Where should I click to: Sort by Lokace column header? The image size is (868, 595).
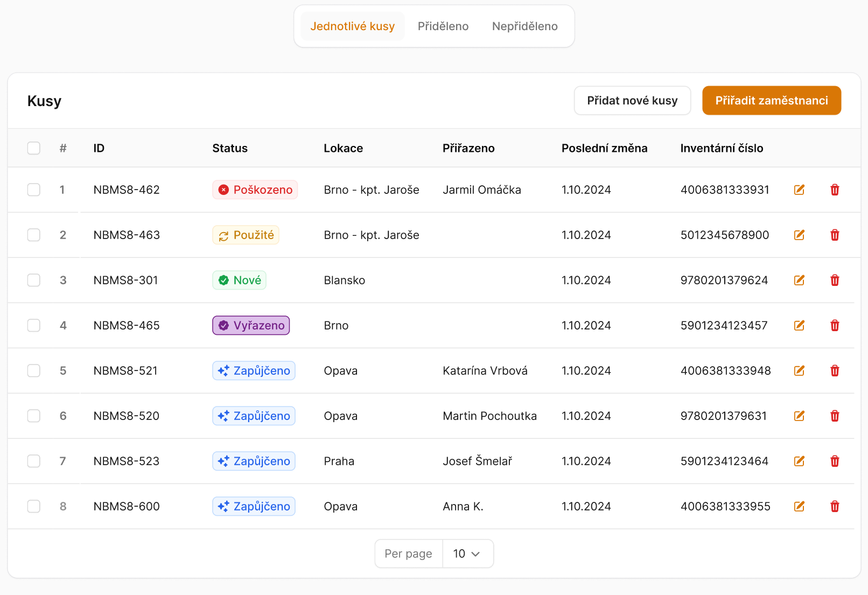click(x=344, y=148)
